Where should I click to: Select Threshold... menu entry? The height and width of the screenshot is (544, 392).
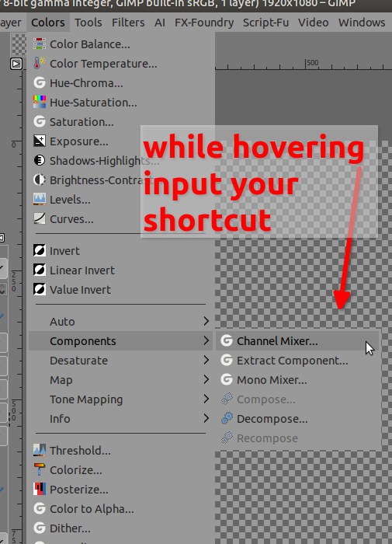(x=120, y=450)
